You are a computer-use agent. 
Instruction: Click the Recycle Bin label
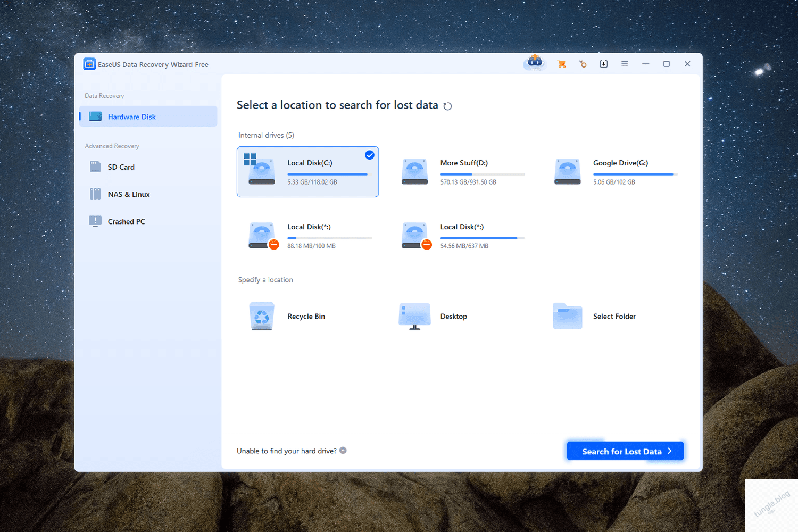coord(306,316)
